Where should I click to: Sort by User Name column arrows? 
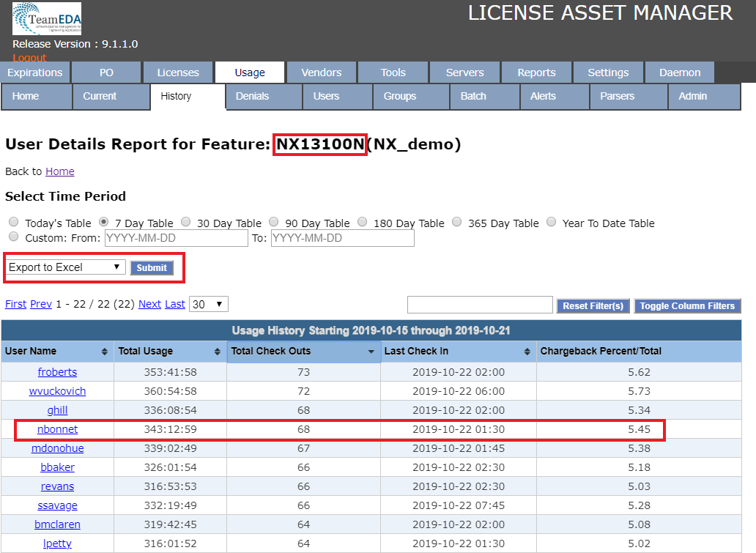105,352
